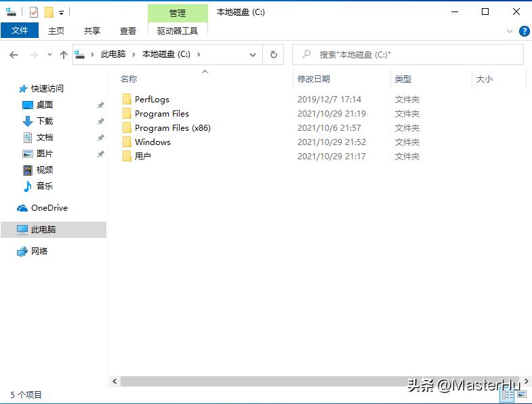Click the New Folder quick access icon
The image size is (532, 404).
click(x=49, y=13)
